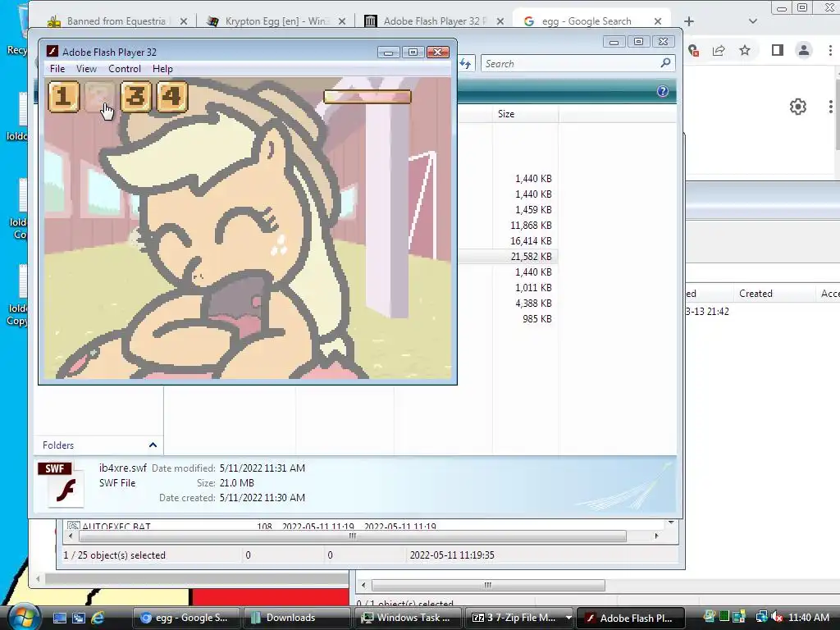Open the Chrome profile avatar
Screen dimensions: 840x630
[804, 50]
